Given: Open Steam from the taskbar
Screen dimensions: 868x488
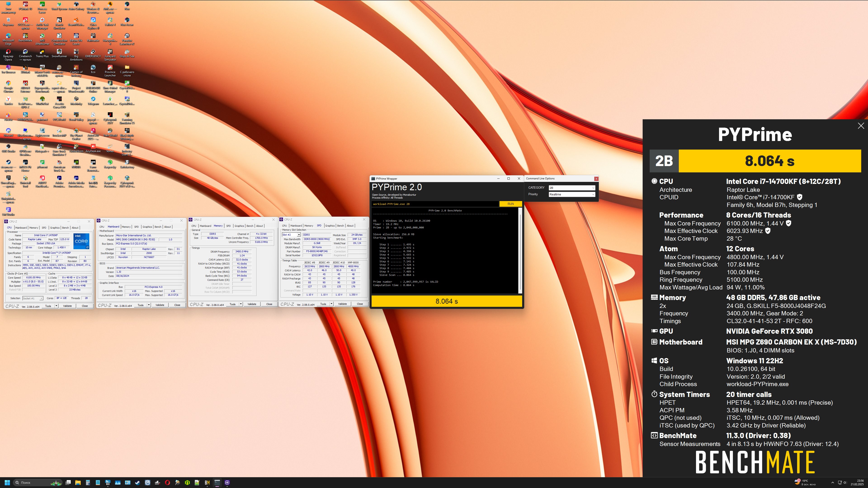Looking at the screenshot, I should [x=137, y=482].
